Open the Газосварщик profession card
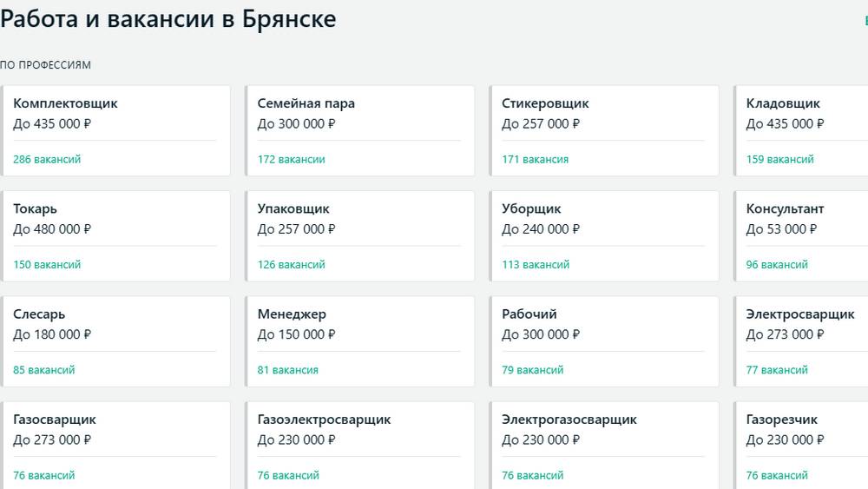The image size is (868, 489). [115, 446]
